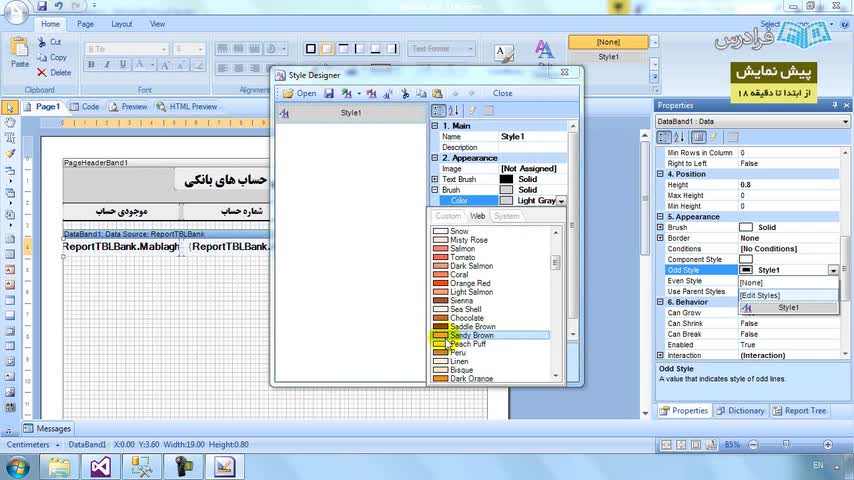Choose Orange Red from color list
Viewport: 854px width, 480px height.
click(491, 284)
